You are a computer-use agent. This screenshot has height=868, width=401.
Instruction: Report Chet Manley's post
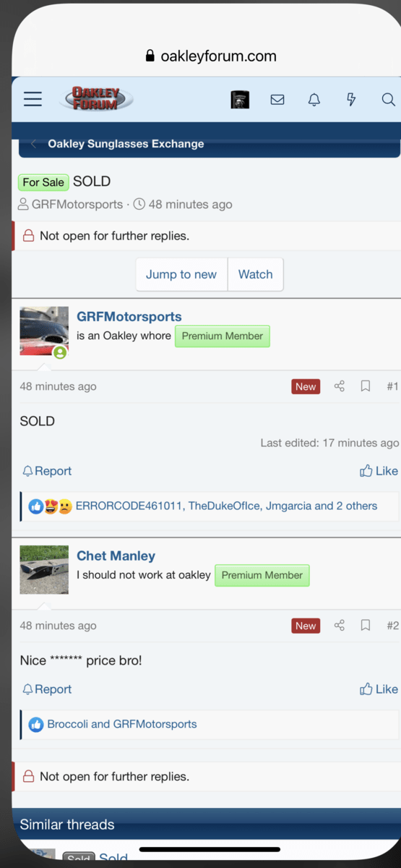coord(47,689)
